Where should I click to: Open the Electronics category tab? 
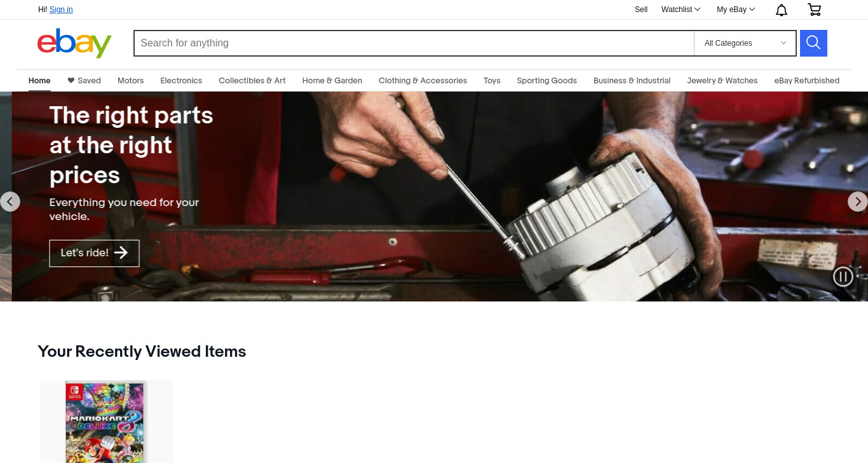pos(181,81)
